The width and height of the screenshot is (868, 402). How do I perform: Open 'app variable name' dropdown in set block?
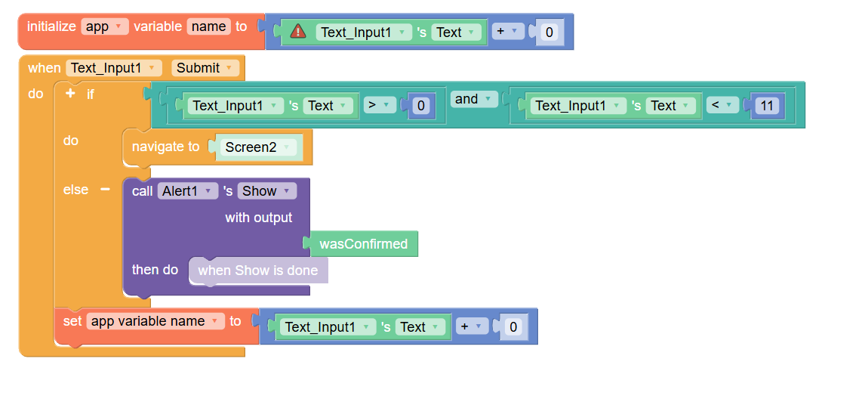(155, 321)
